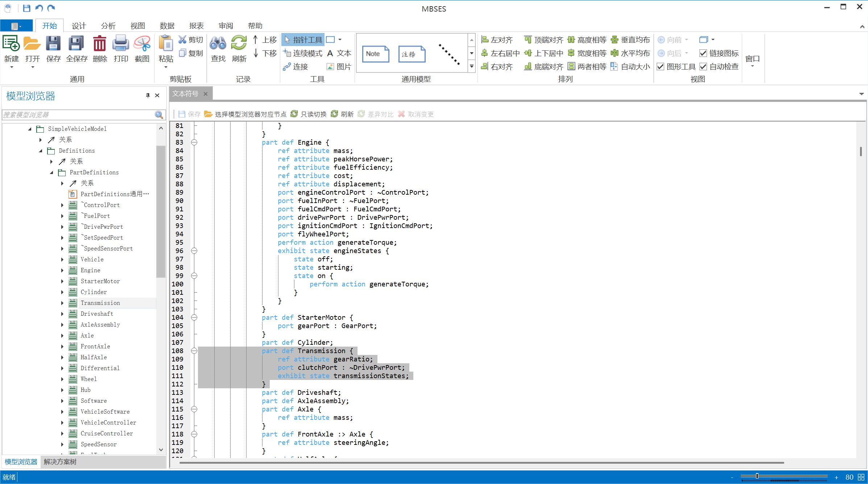Screen dimensions: 868x484
Task: Uncheck the 图形工具 checkbox
Action: tap(661, 67)
